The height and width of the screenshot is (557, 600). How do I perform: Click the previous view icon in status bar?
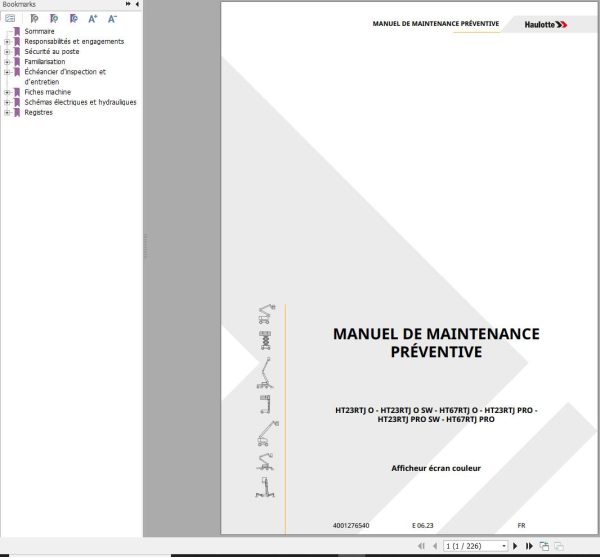(544, 546)
